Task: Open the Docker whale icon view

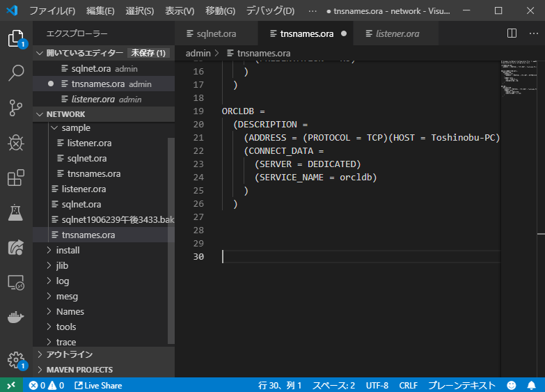Action: click(x=16, y=317)
